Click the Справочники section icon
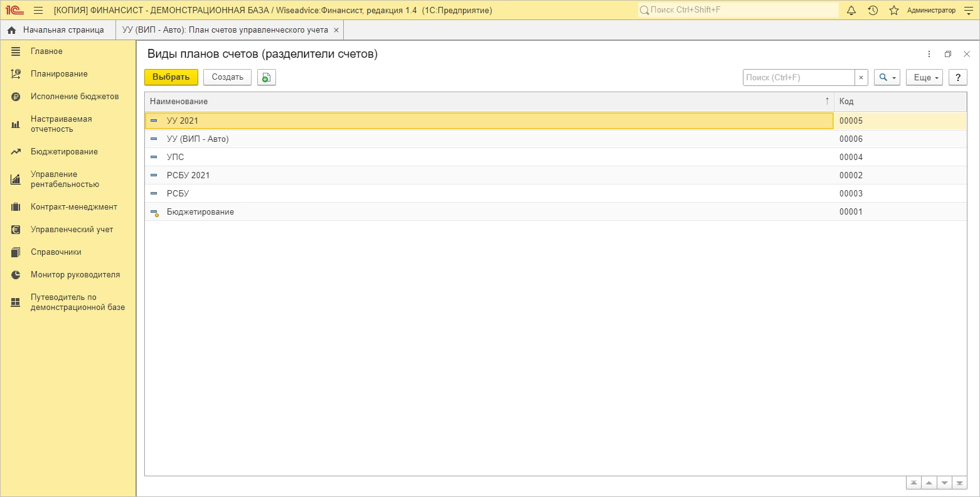Viewport: 980px width, 497px height. [x=16, y=252]
